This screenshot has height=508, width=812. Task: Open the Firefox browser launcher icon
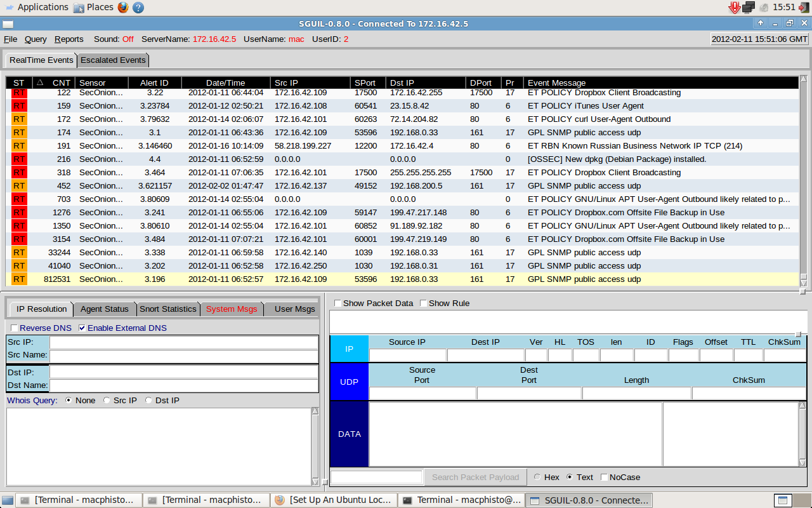click(122, 8)
